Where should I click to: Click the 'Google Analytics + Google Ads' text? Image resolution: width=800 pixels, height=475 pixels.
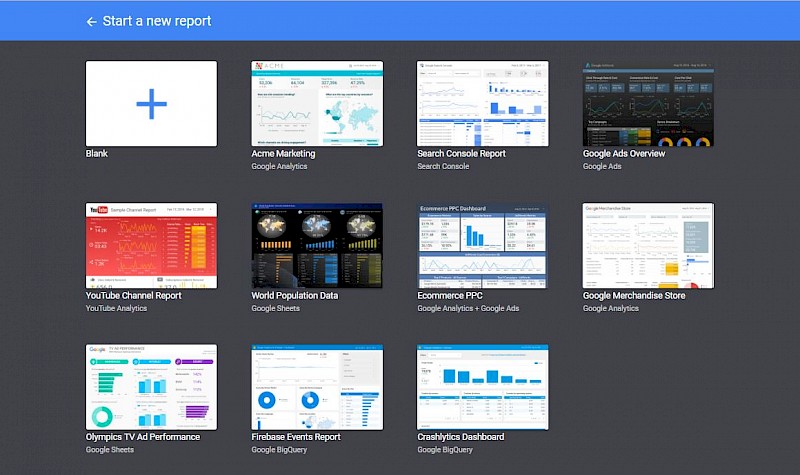468,308
